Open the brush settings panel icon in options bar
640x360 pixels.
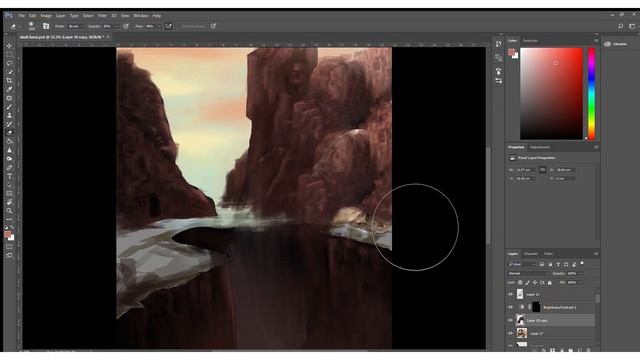pyautogui.click(x=46, y=26)
